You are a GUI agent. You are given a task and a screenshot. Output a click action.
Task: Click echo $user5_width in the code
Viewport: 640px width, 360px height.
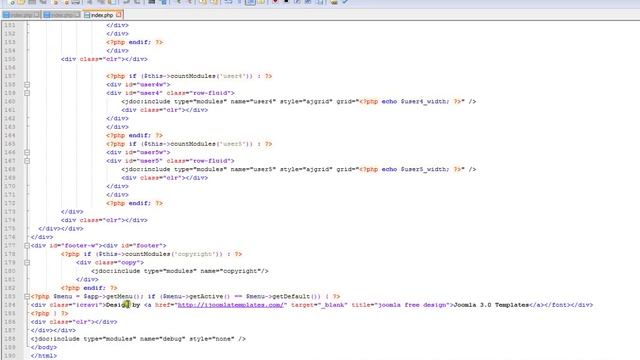tap(415, 169)
